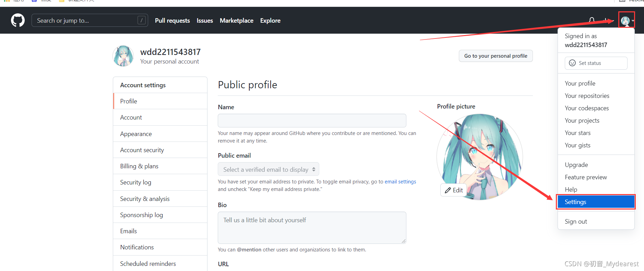Choose Your gists in dropdown menu
Image resolution: width=644 pixels, height=271 pixels.
pyautogui.click(x=596, y=145)
